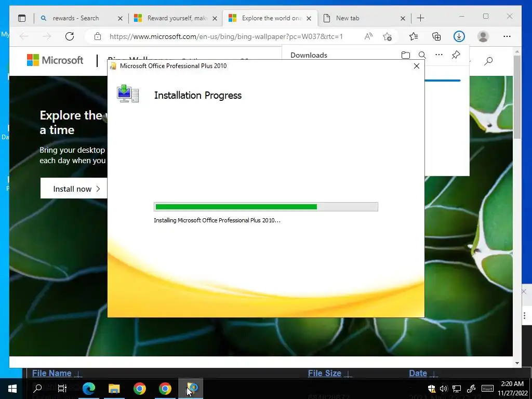Sort by File Size link
532x399 pixels.
click(x=324, y=373)
